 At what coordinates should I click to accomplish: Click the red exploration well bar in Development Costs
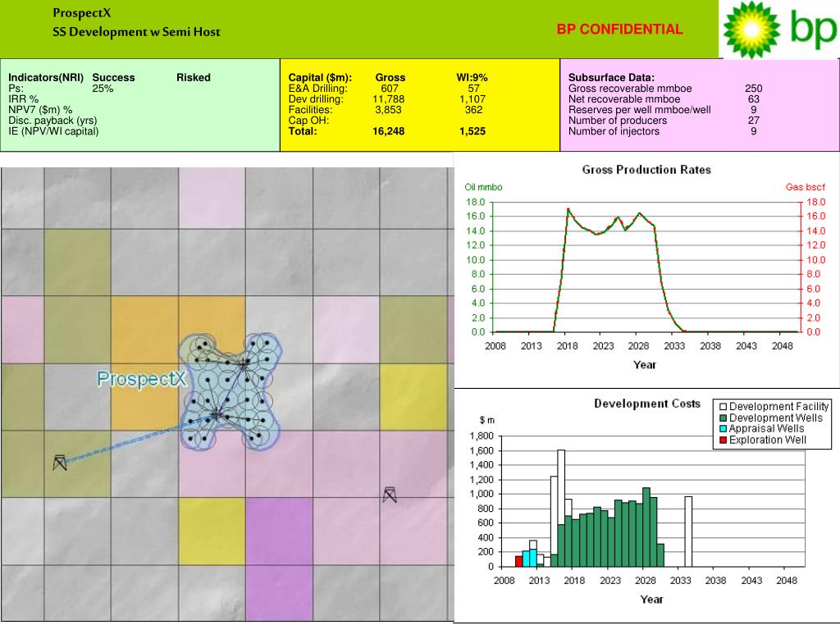(x=518, y=561)
